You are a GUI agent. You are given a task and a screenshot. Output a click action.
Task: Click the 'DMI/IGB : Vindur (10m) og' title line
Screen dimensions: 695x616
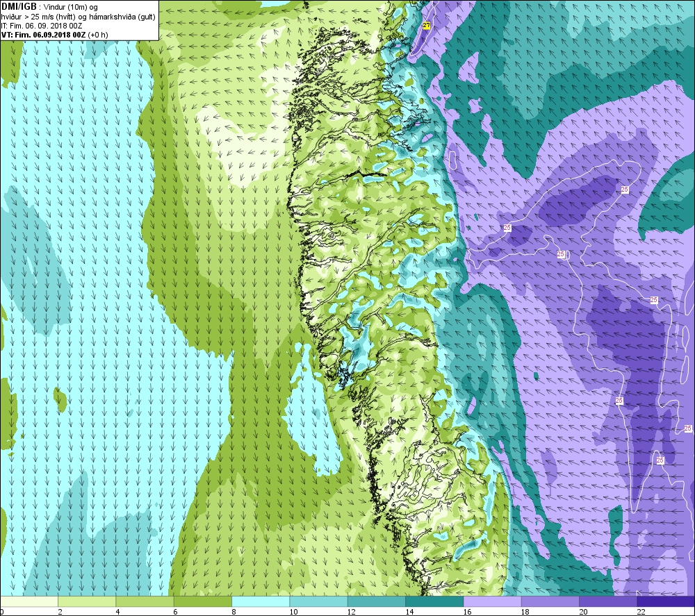coord(49,7)
